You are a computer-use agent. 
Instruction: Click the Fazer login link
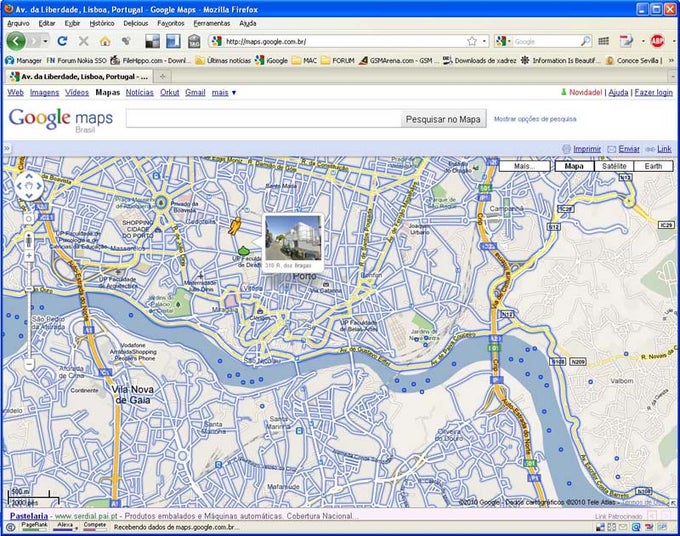(x=654, y=92)
